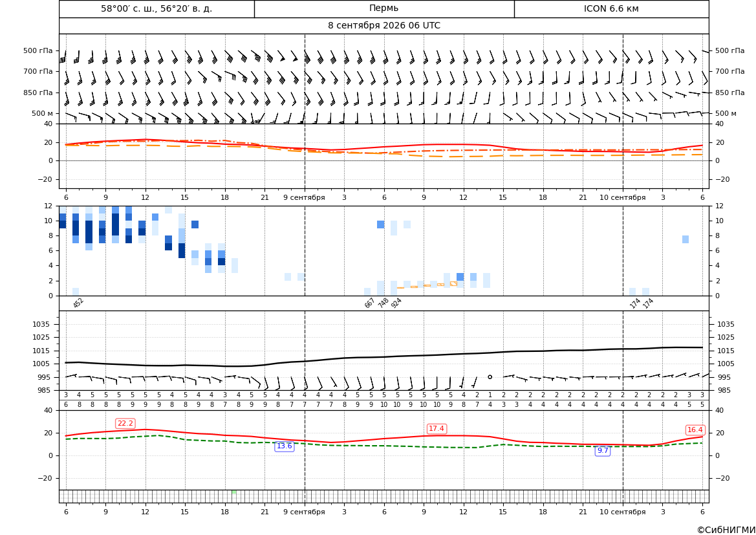
Task: Click the left 500 гПа level label
Action: tap(38, 50)
